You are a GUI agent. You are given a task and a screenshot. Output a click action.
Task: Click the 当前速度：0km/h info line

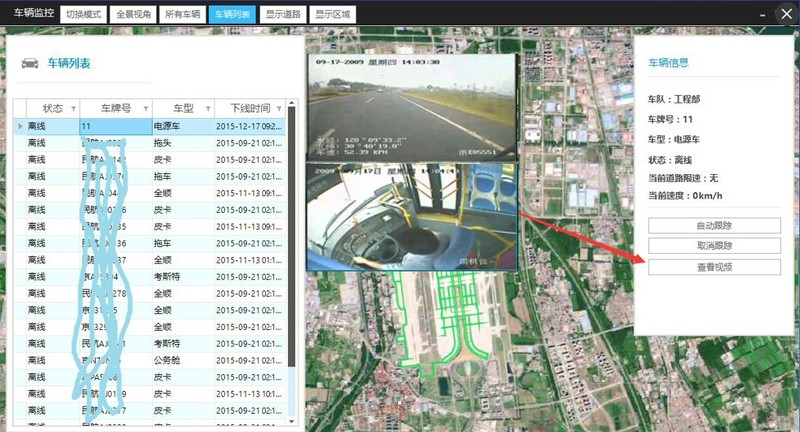(685, 195)
